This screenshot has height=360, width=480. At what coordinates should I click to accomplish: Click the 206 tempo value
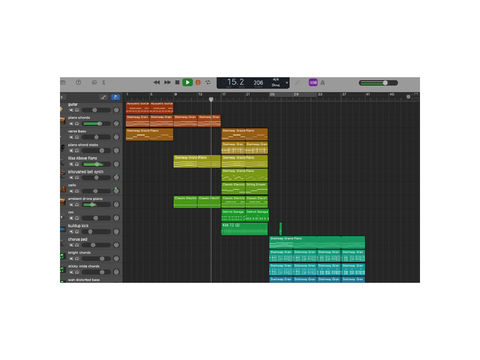tap(258, 83)
